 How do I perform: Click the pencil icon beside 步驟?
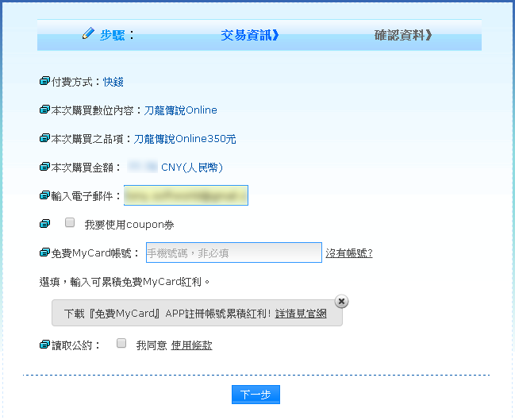pos(88,33)
